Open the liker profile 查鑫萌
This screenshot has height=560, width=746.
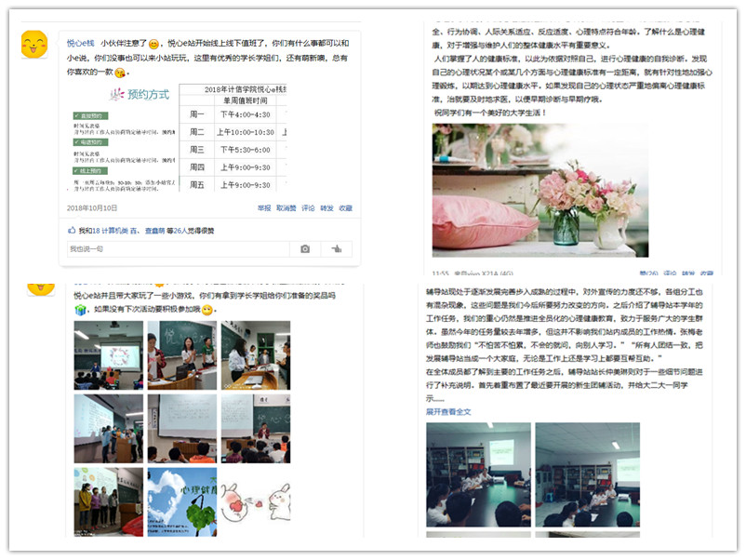point(154,231)
